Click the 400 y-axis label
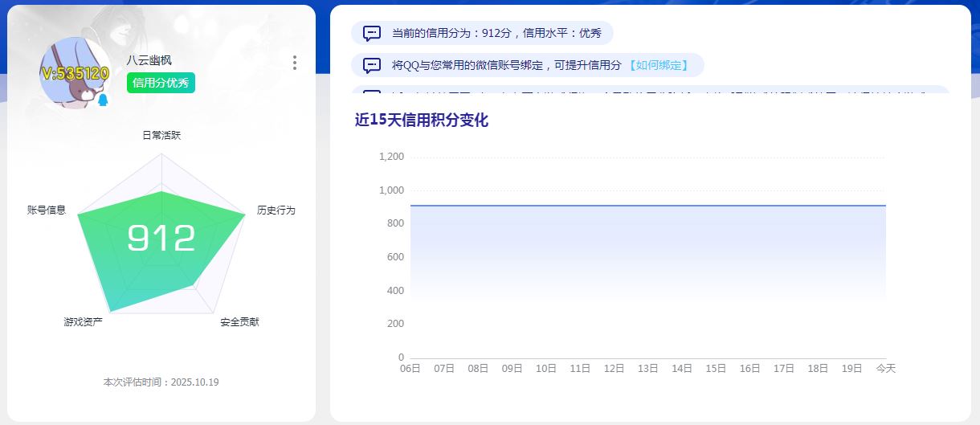 point(395,290)
